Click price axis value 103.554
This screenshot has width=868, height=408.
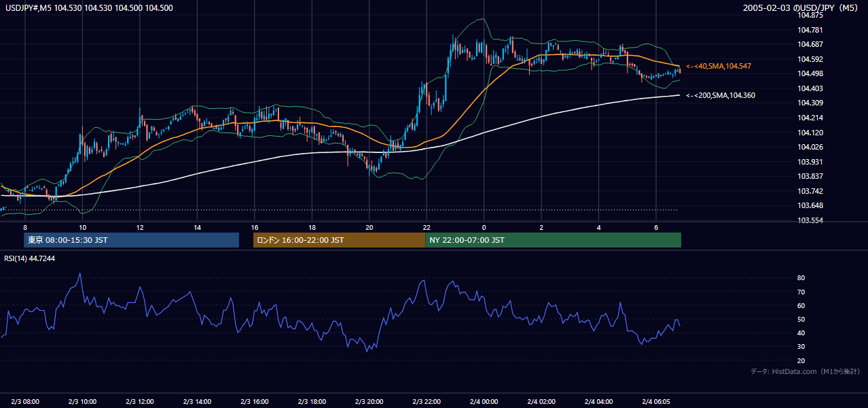(810, 220)
